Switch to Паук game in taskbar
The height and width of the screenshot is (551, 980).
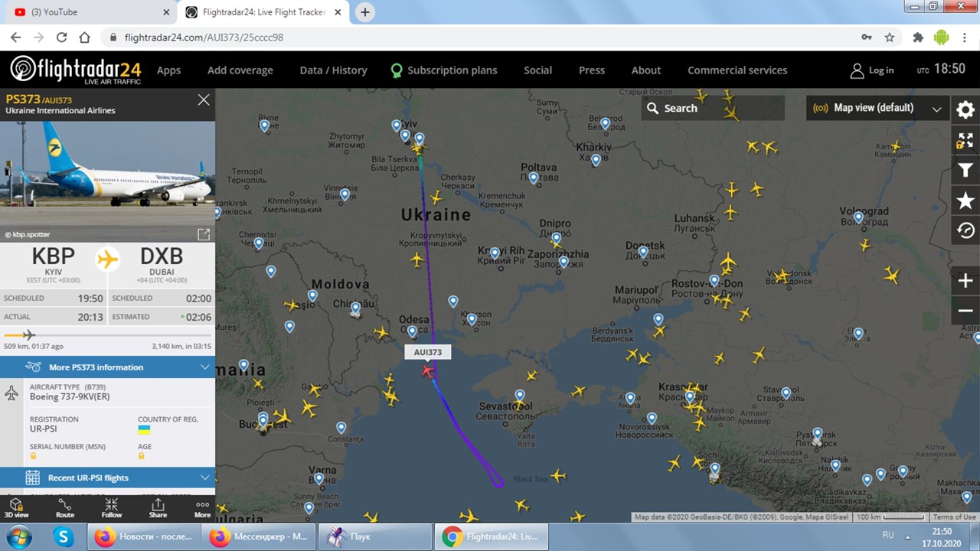point(374,537)
